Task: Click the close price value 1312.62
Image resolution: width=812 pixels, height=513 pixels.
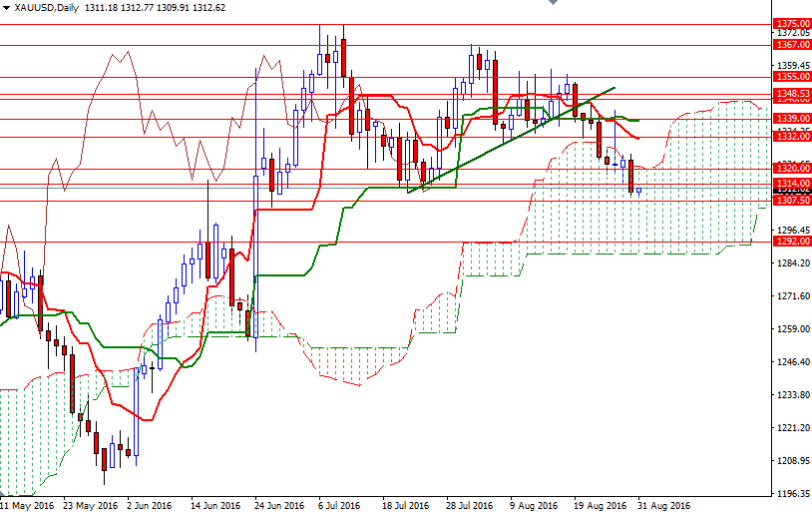Action: point(208,8)
